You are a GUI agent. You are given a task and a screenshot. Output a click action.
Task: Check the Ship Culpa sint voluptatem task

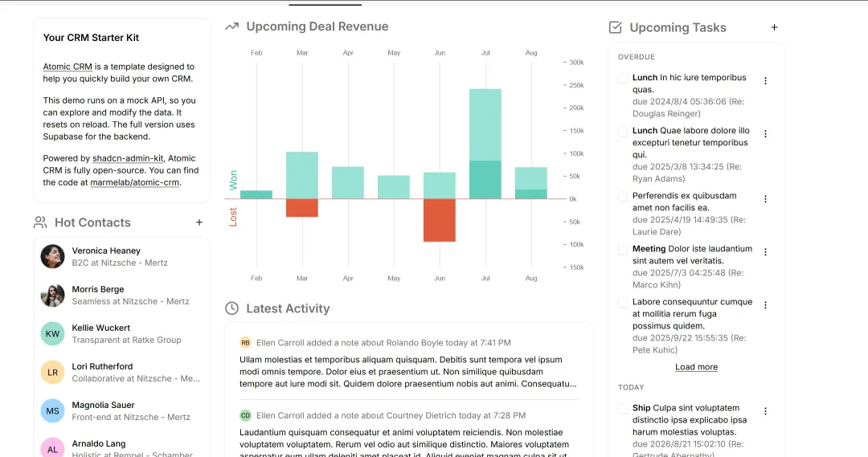(623, 409)
